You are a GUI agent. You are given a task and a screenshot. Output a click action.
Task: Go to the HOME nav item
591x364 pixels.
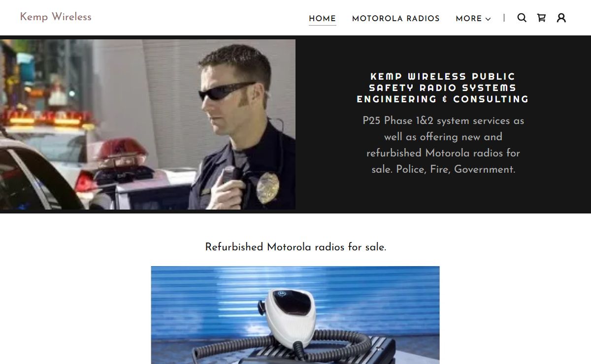pyautogui.click(x=323, y=19)
